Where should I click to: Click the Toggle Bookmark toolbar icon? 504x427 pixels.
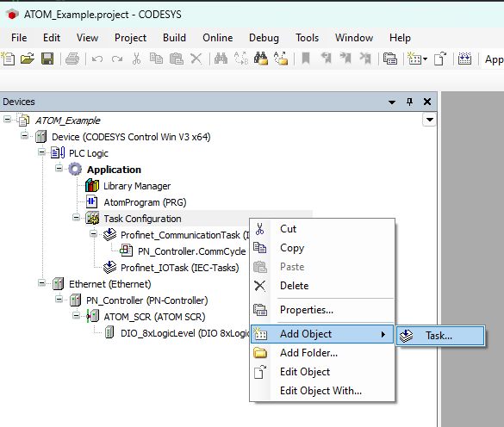click(306, 59)
